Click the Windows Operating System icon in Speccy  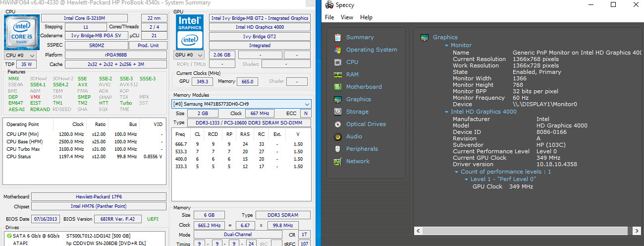coord(338,50)
